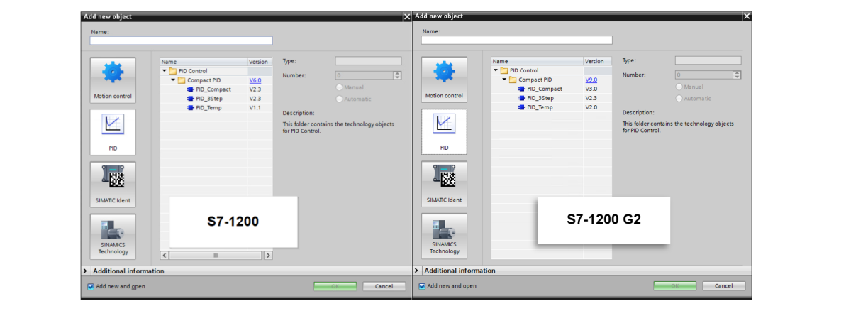Click the Type field in right G2 dialog
This screenshot has height=311, width=868.
point(708,60)
